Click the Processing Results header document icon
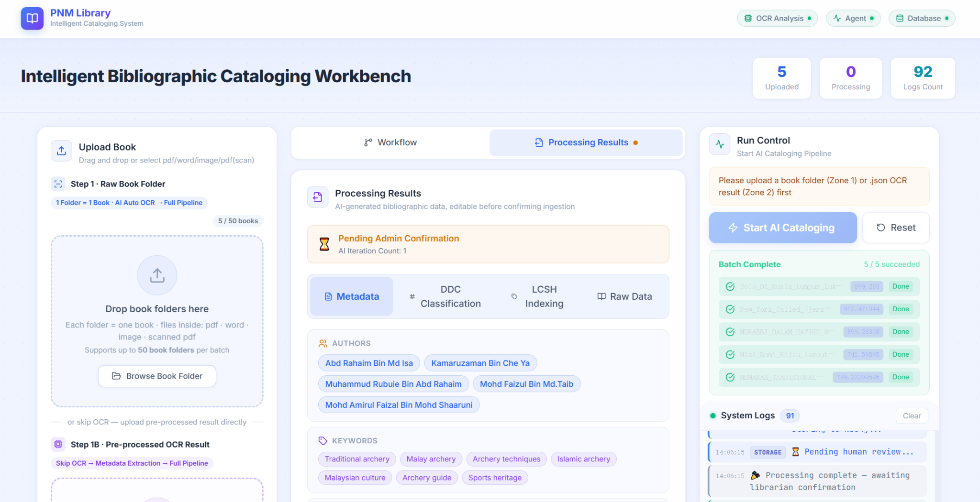The width and height of the screenshot is (980, 502). tap(318, 197)
